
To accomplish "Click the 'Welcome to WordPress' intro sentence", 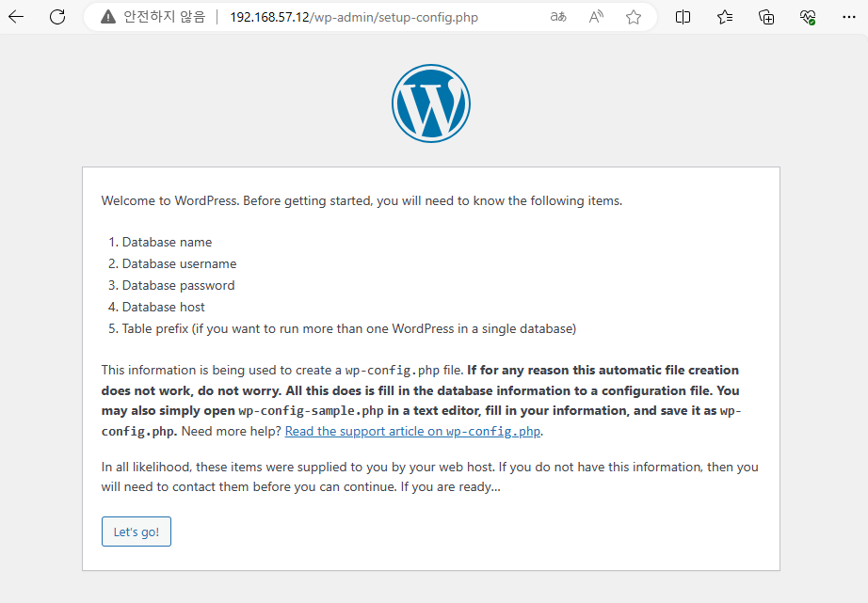I will [362, 200].
